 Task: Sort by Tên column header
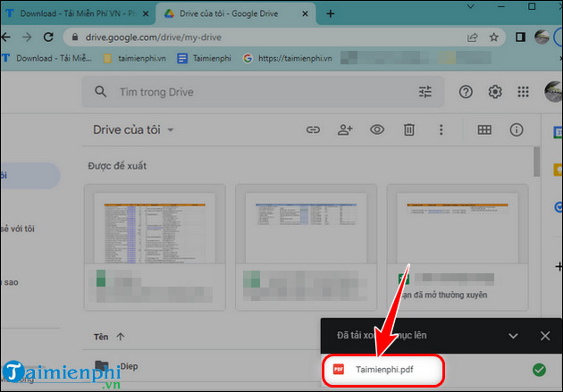[101, 337]
